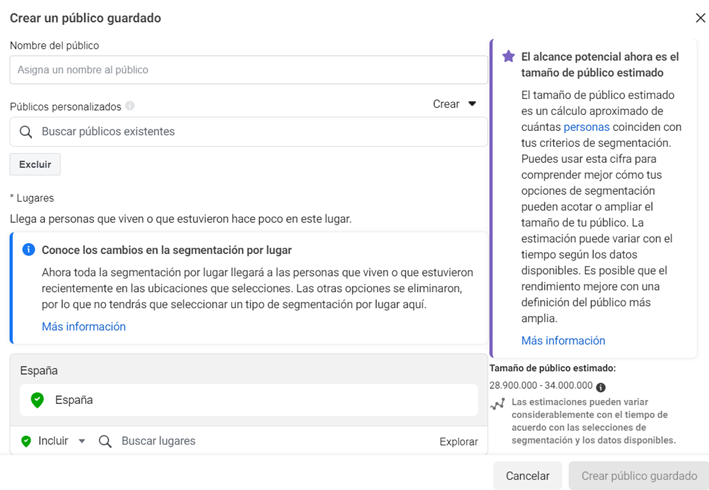Click magnifier icon in públicos existentes search
Viewport: 709px width, 490px height.
pos(26,132)
